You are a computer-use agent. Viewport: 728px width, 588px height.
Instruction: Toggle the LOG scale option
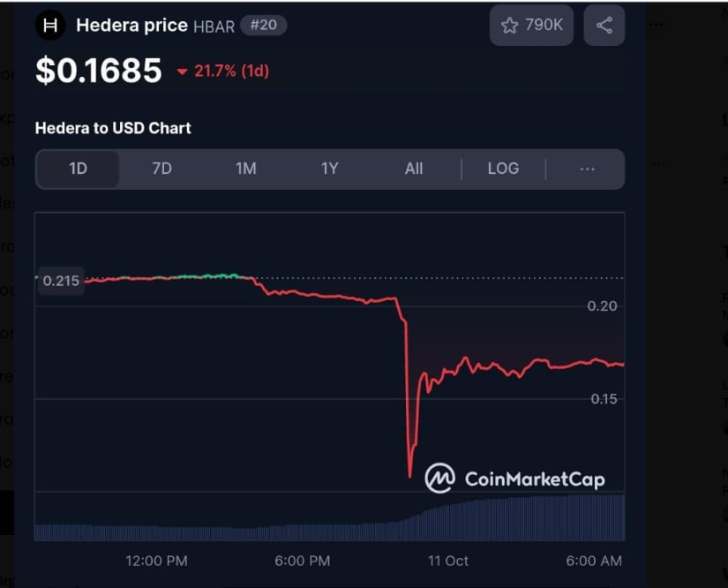click(503, 169)
